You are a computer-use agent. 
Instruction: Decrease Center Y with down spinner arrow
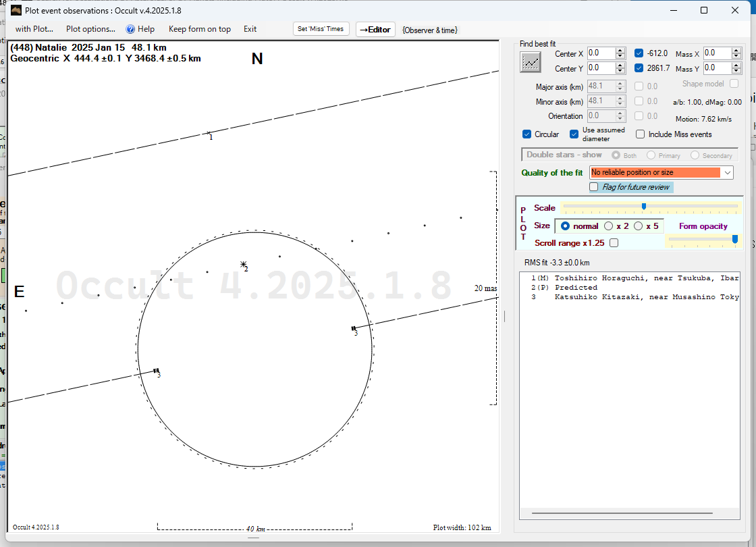[620, 71]
